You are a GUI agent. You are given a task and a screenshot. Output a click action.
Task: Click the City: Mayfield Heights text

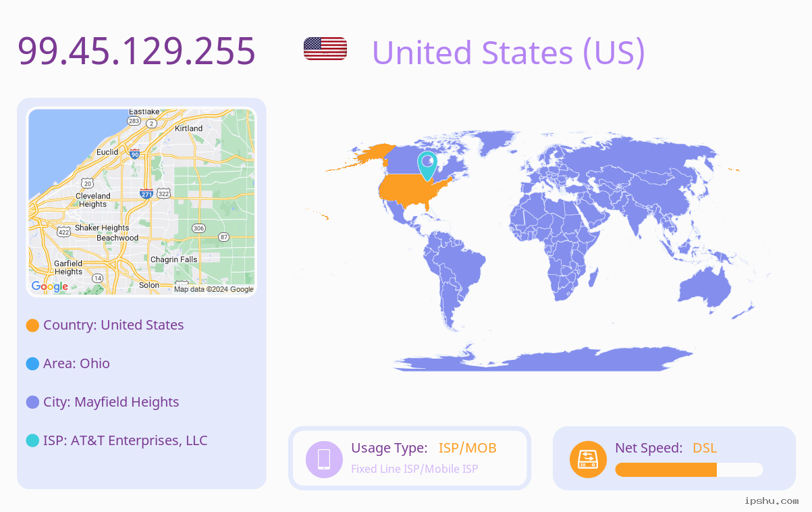111,402
